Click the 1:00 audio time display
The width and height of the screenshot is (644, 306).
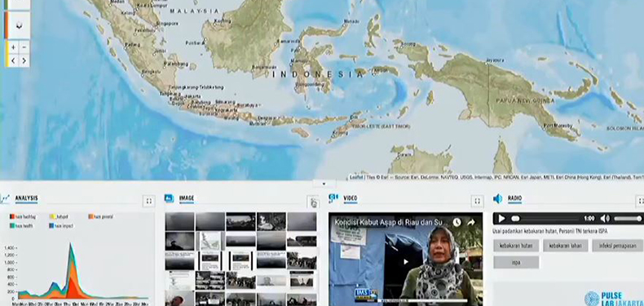[589, 219]
